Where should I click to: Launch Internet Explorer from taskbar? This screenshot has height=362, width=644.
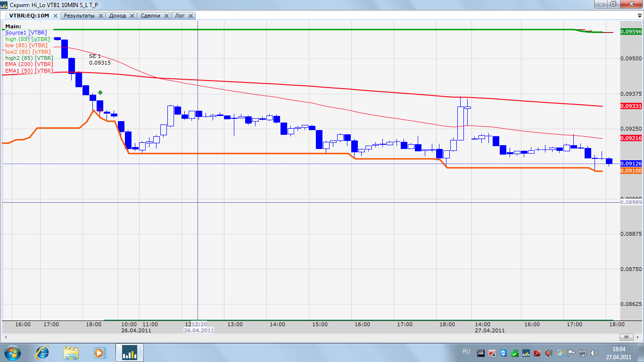tap(43, 353)
